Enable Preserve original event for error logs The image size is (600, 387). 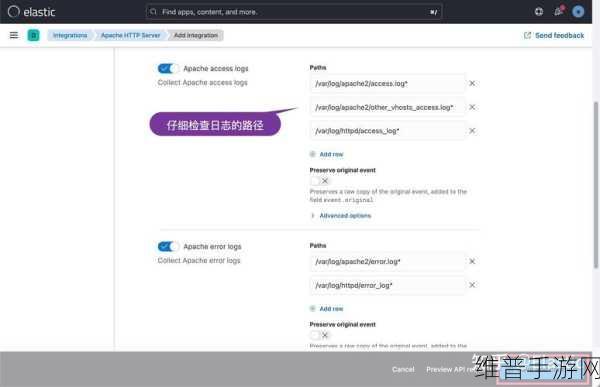pyautogui.click(x=320, y=335)
